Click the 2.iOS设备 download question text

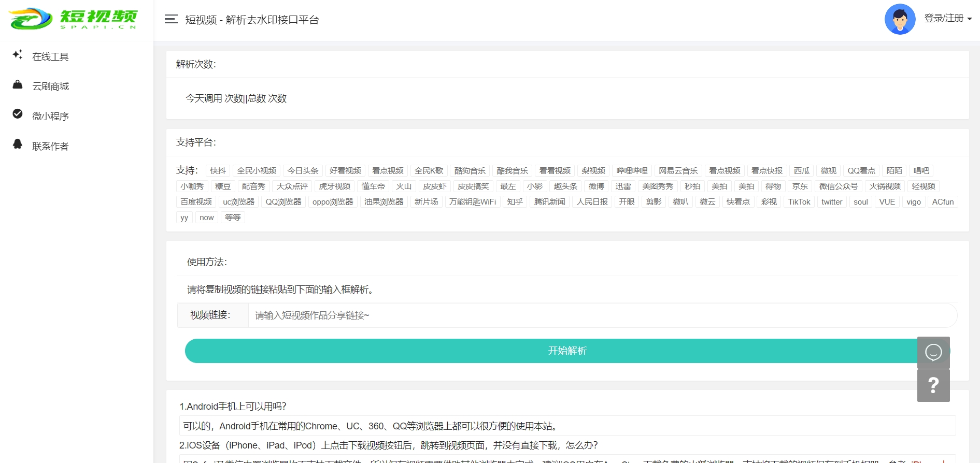(x=389, y=445)
